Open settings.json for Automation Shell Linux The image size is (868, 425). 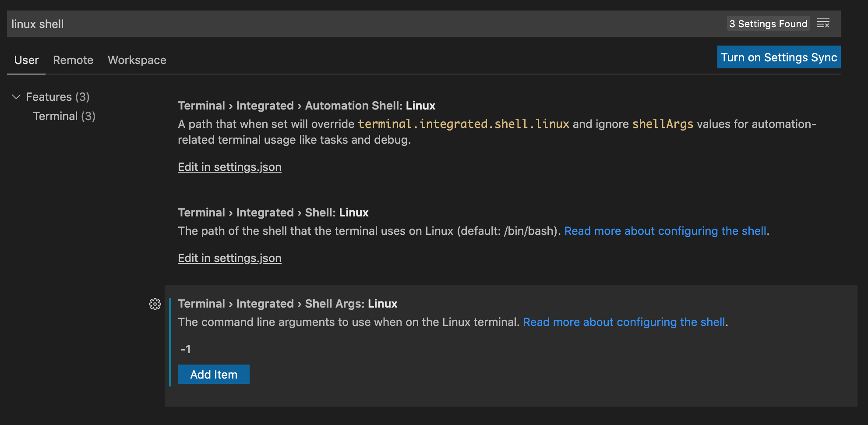pos(229,167)
